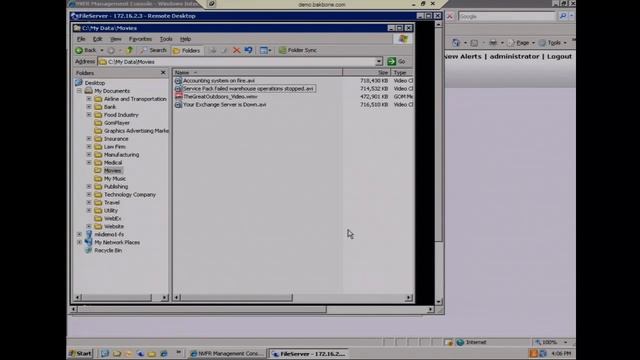
Task: Collapse the My Documents tree node
Action: (x=79, y=91)
